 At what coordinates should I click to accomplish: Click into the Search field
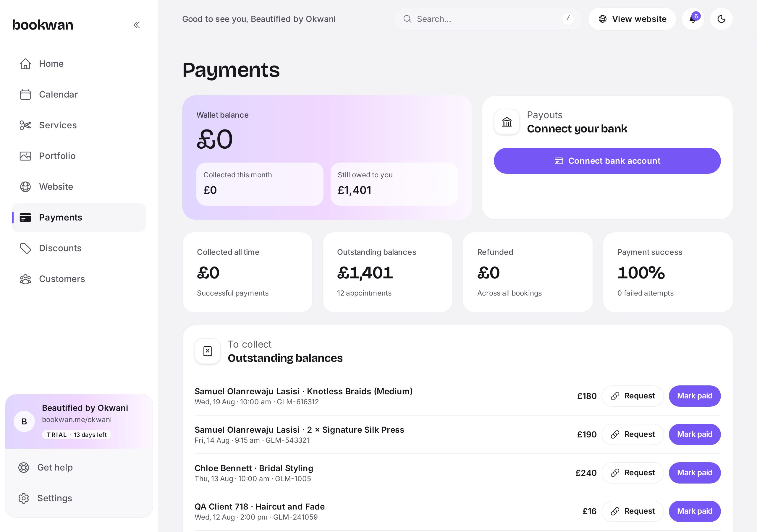(x=488, y=19)
